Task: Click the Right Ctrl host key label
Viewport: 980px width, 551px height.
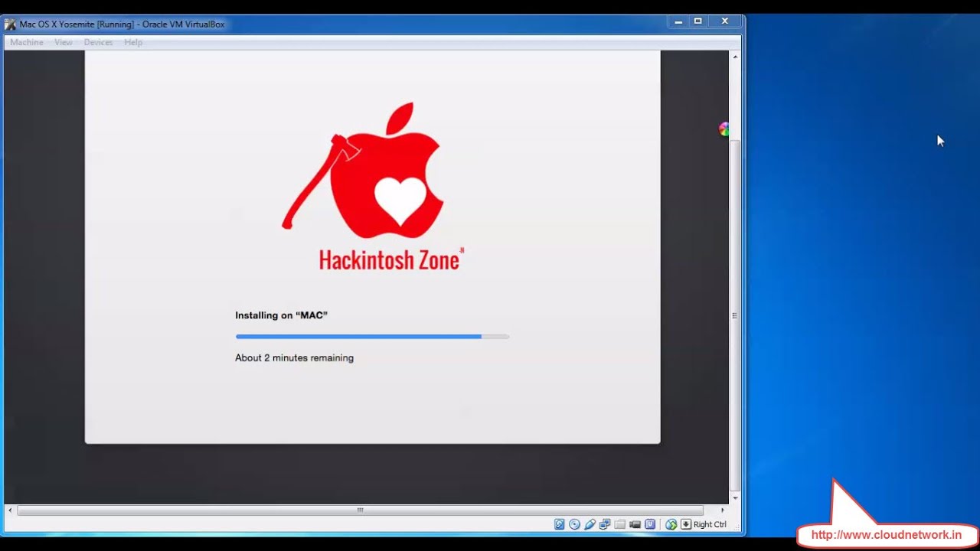Action: tap(710, 524)
